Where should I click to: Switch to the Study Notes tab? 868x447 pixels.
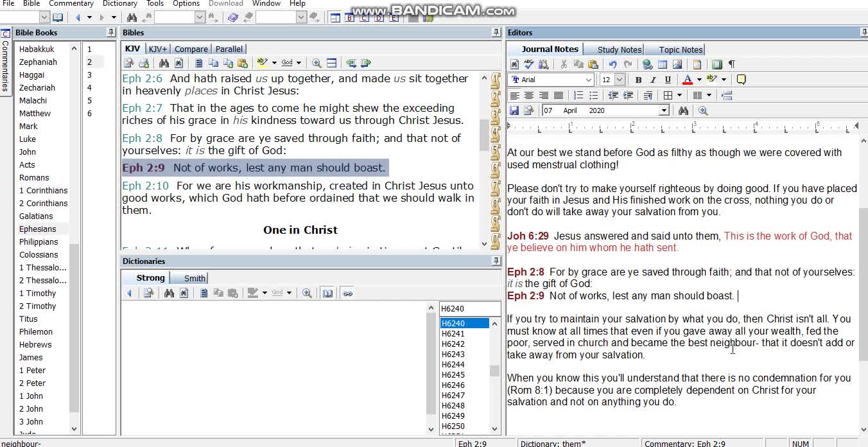coord(619,49)
